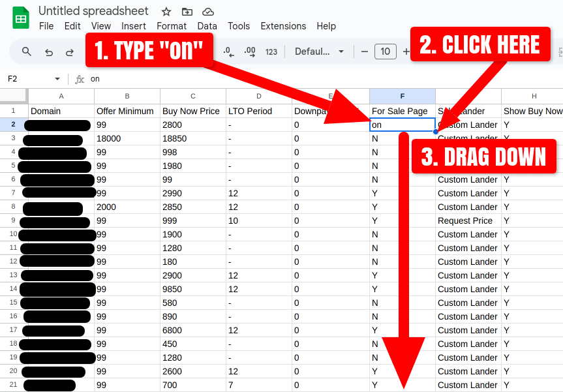This screenshot has width=563, height=392.
Task: Open the 123 number format menu
Action: click(271, 52)
